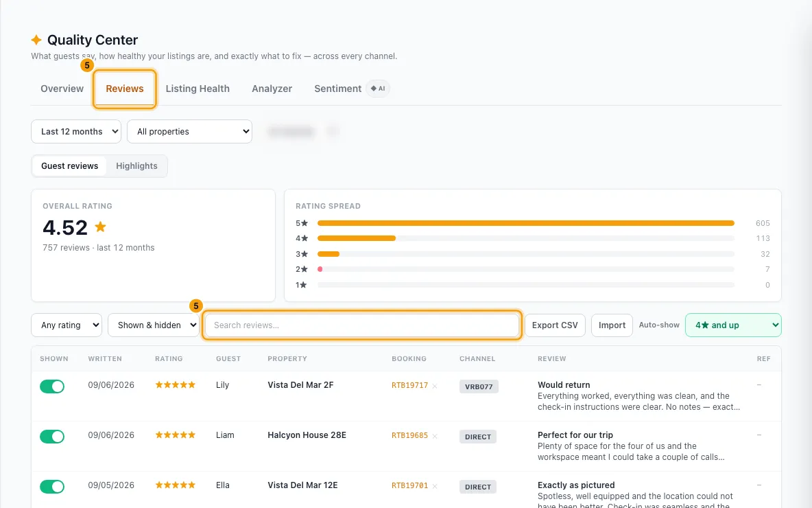Click property Vista Del Mar 2F

pos(300,384)
